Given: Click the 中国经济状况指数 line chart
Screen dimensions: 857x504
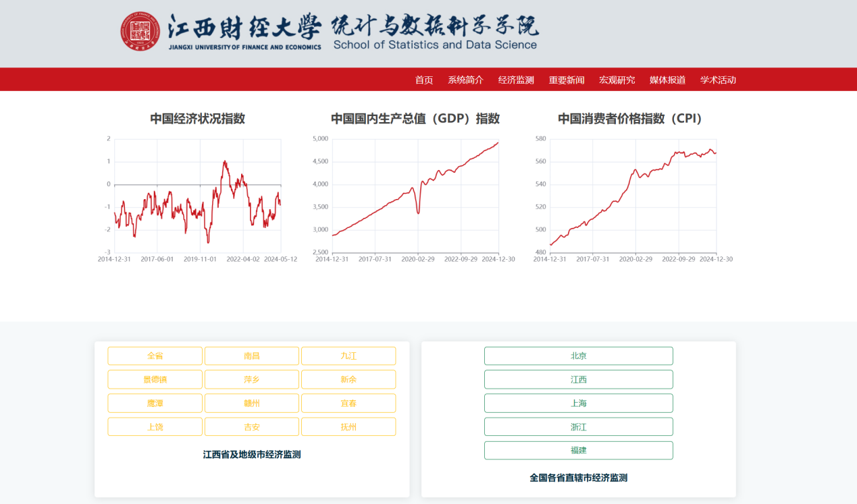Looking at the screenshot, I should (197, 196).
